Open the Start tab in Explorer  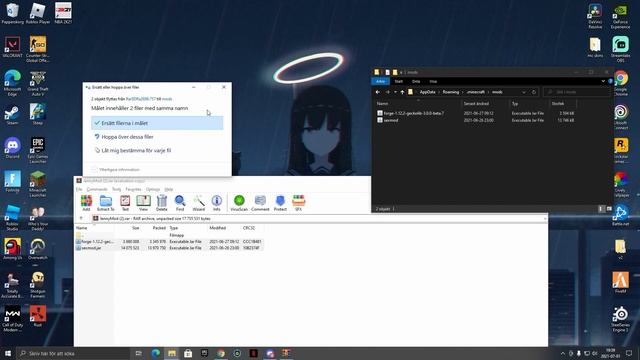coord(399,81)
